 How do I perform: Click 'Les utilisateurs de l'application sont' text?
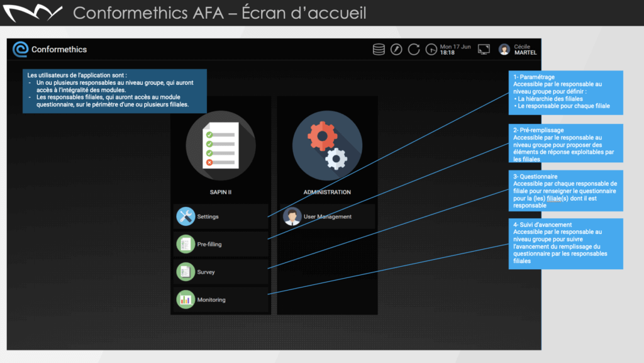77,75
